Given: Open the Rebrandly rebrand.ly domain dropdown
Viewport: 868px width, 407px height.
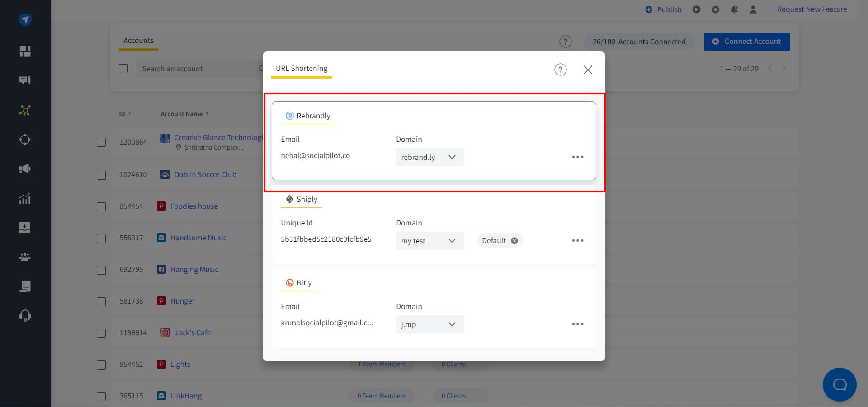Looking at the screenshot, I should click(x=429, y=157).
